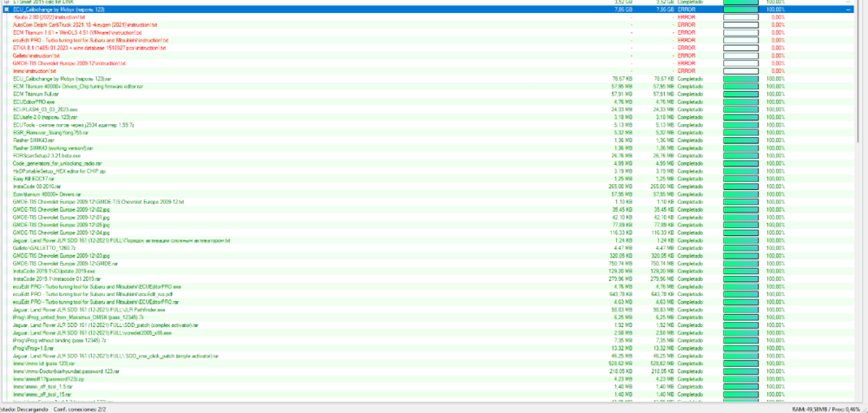Click the Estado: Descargando status bar text

pyautogui.click(x=24, y=407)
